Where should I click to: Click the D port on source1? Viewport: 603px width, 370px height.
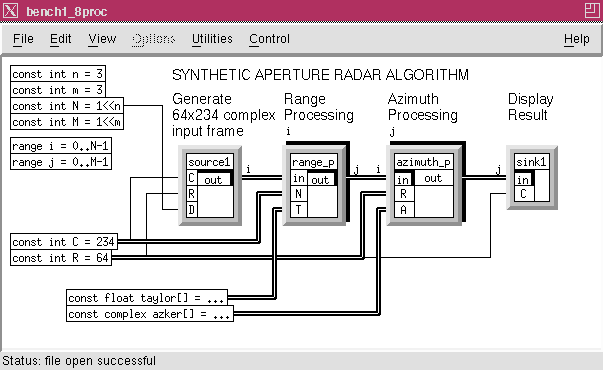192,210
